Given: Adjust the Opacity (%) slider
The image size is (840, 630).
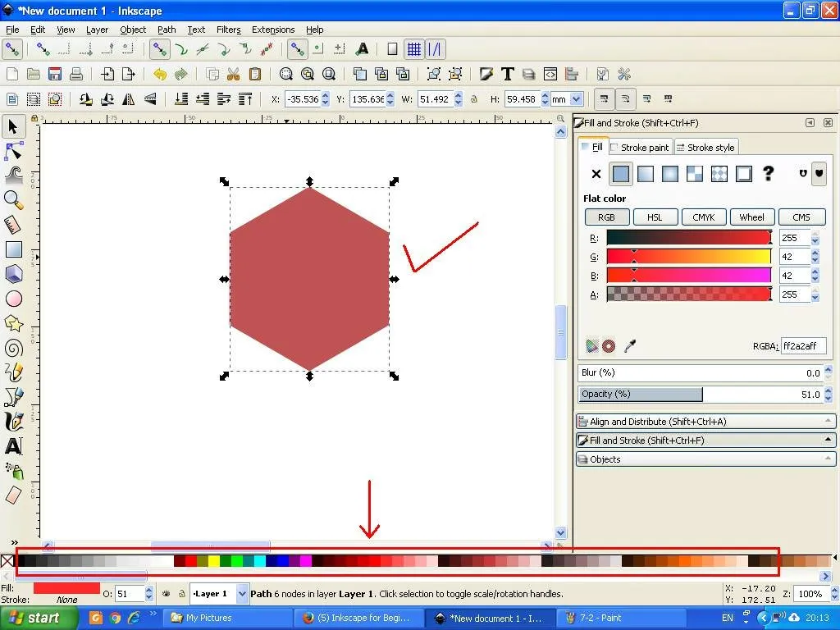Looking at the screenshot, I should pos(702,395).
